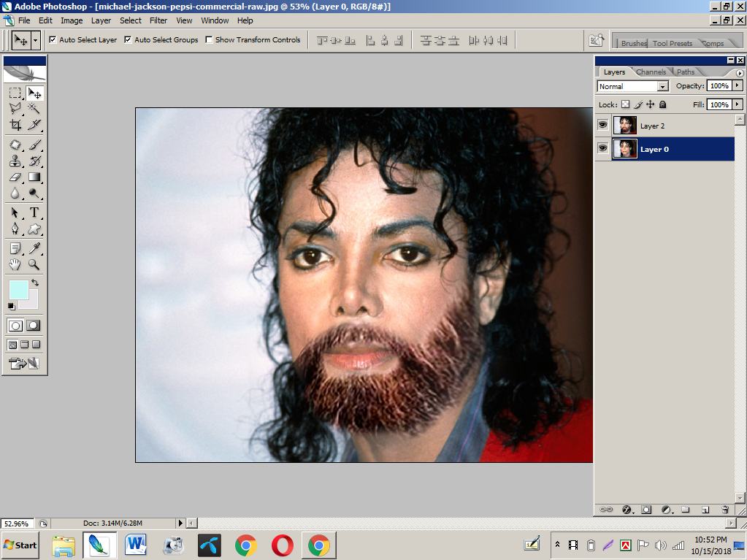Switch to the Paths tab

pos(686,72)
